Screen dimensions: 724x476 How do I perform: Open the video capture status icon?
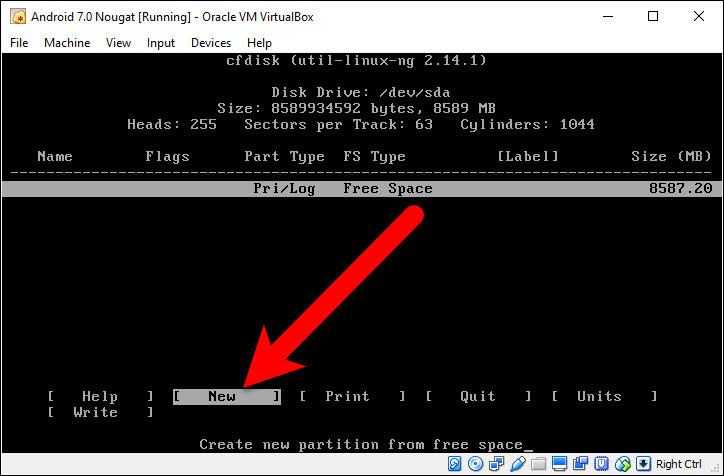(x=580, y=464)
